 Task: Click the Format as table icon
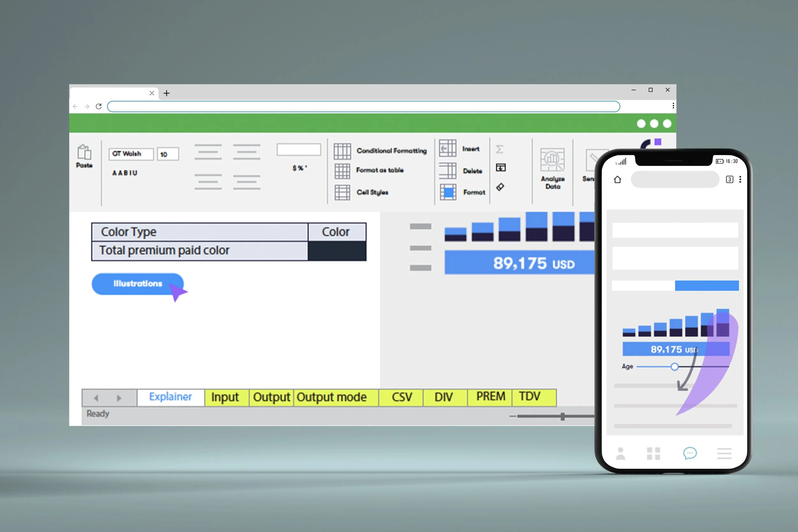[x=342, y=171]
